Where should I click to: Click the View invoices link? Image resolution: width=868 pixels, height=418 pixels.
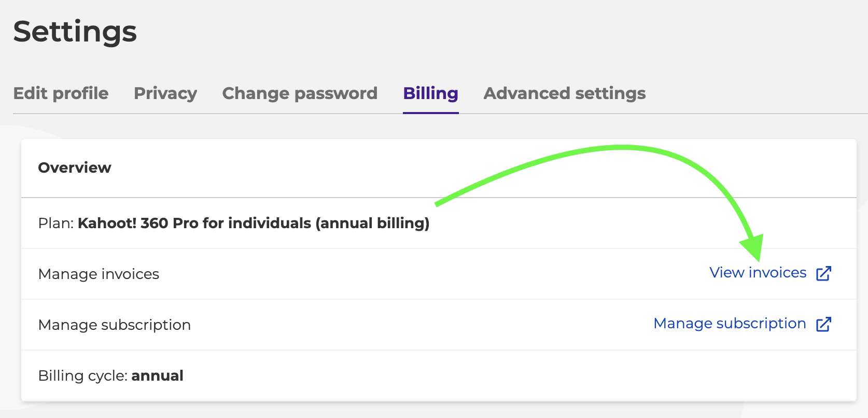pos(758,273)
